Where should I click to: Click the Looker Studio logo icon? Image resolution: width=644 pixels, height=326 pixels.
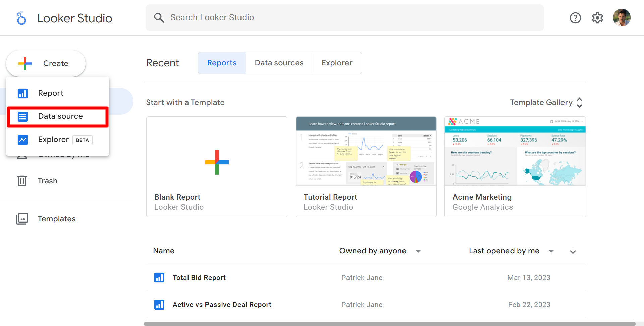[21, 18]
